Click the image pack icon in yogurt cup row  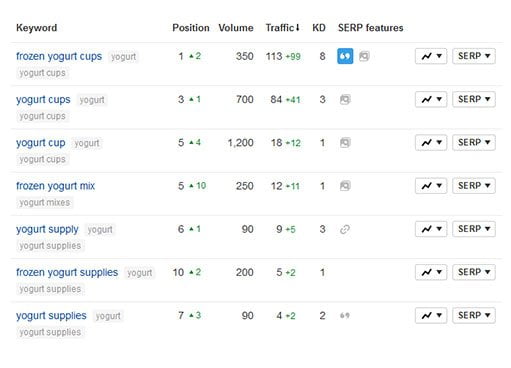345,143
